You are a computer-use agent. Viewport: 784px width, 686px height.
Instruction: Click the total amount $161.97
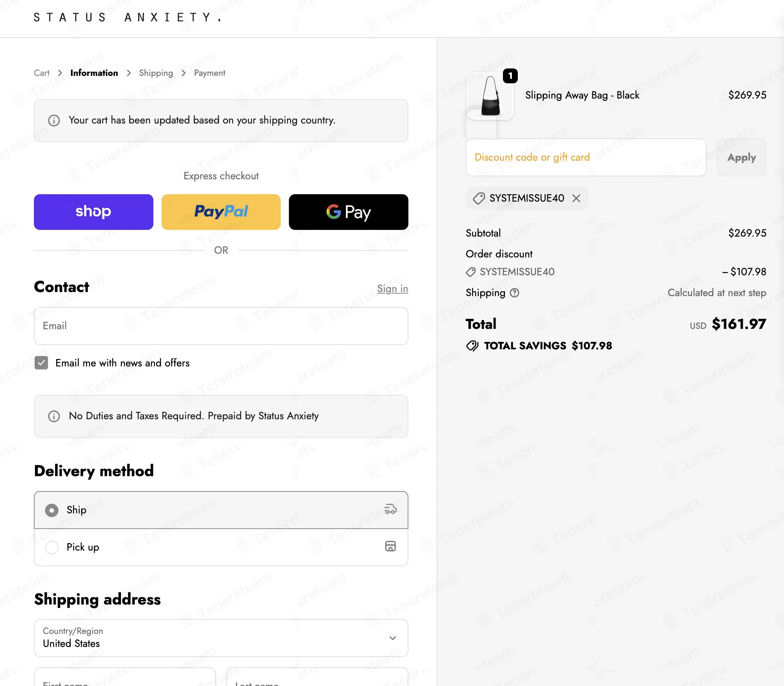(739, 324)
